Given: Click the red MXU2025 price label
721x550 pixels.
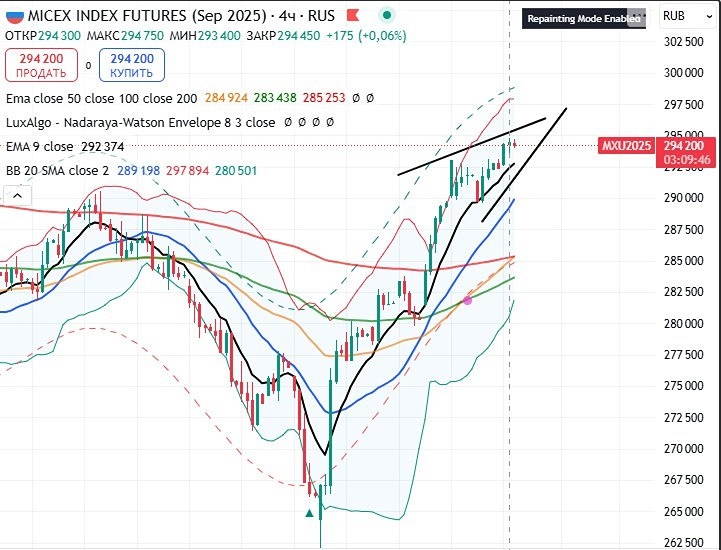Looking at the screenshot, I should (x=626, y=146).
